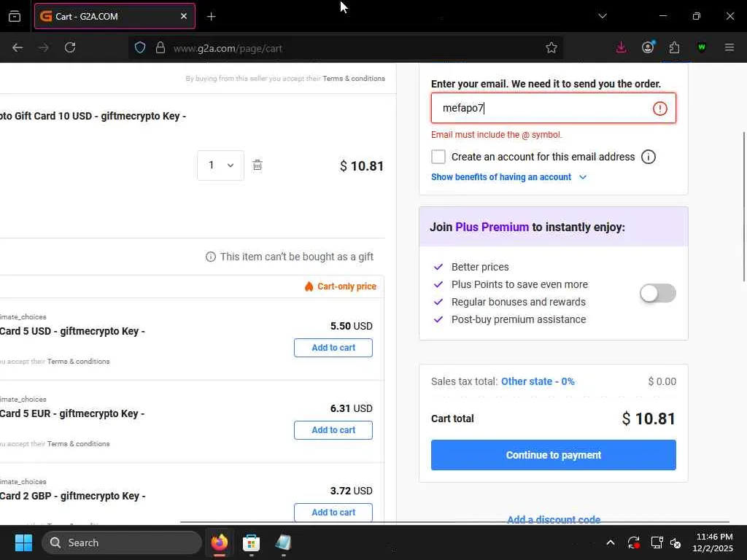Expand Show benefits of having an account
Image resolution: width=747 pixels, height=560 pixels.
pos(508,177)
